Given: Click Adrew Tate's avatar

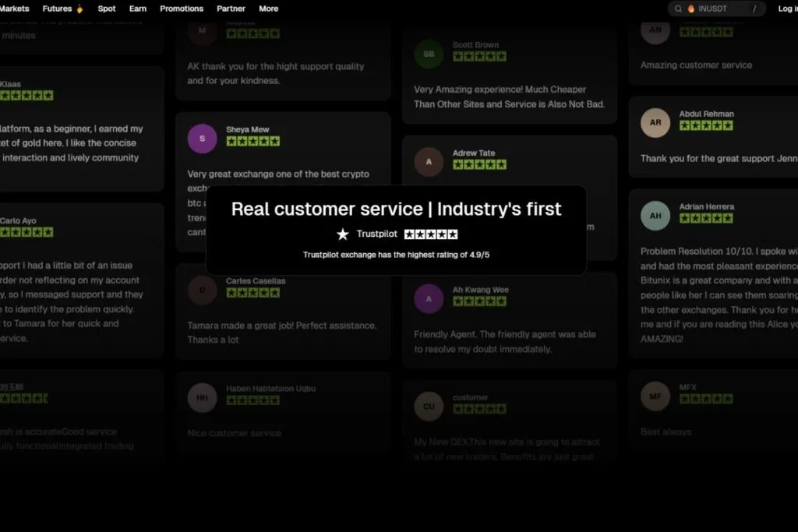Looking at the screenshot, I should [x=429, y=162].
